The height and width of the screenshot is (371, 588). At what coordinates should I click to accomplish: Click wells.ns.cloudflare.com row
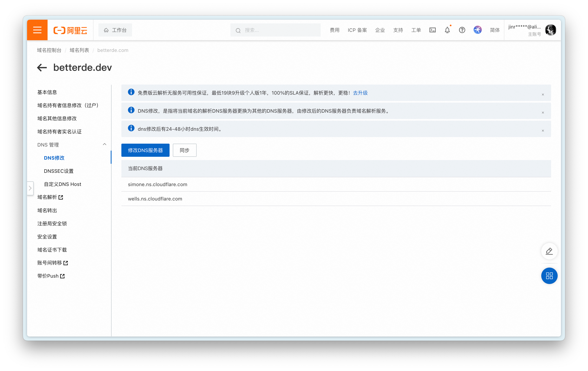[x=336, y=199]
